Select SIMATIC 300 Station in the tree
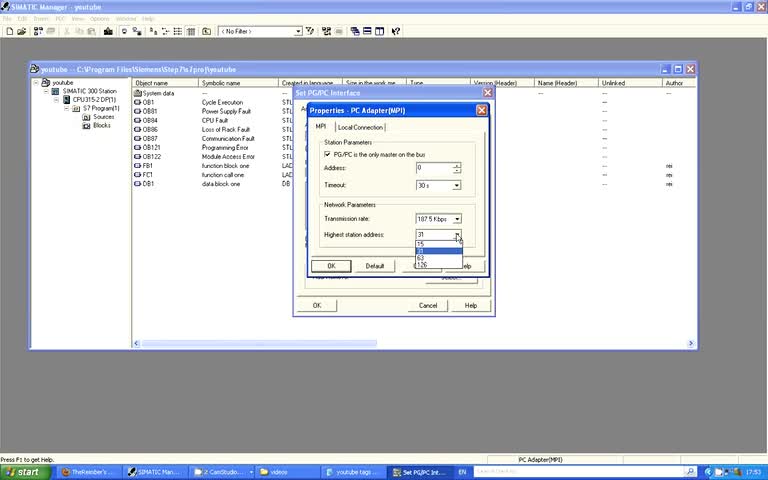Viewport: 768px width, 480px height. coord(90,91)
